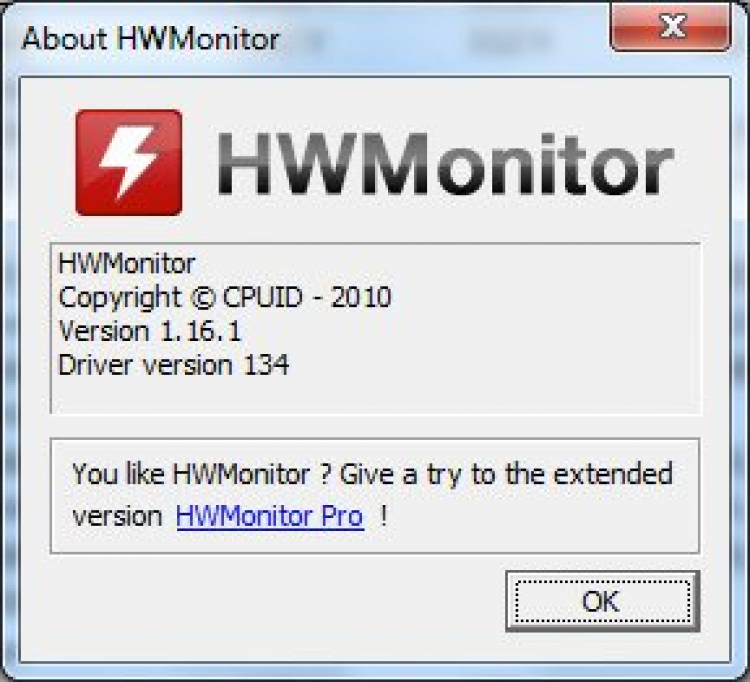Viewport: 750px width, 682px height.
Task: Open the HWMonitor Pro link
Action: pos(270,516)
